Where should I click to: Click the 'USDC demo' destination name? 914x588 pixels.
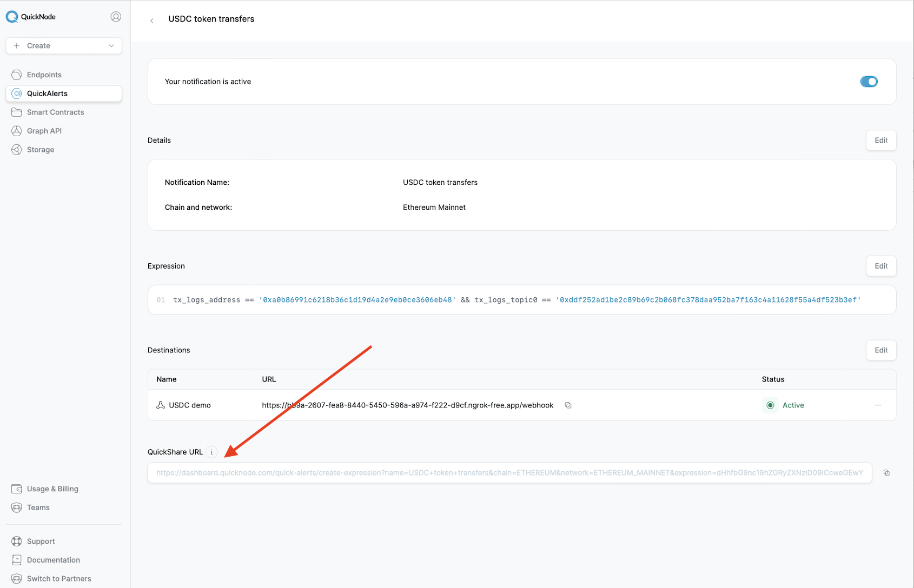tap(190, 405)
